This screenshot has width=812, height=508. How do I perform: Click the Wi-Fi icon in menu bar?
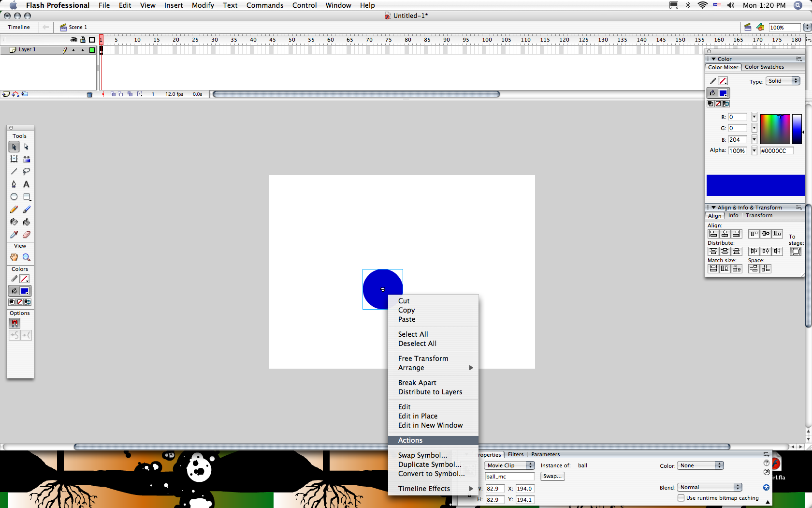click(x=703, y=5)
